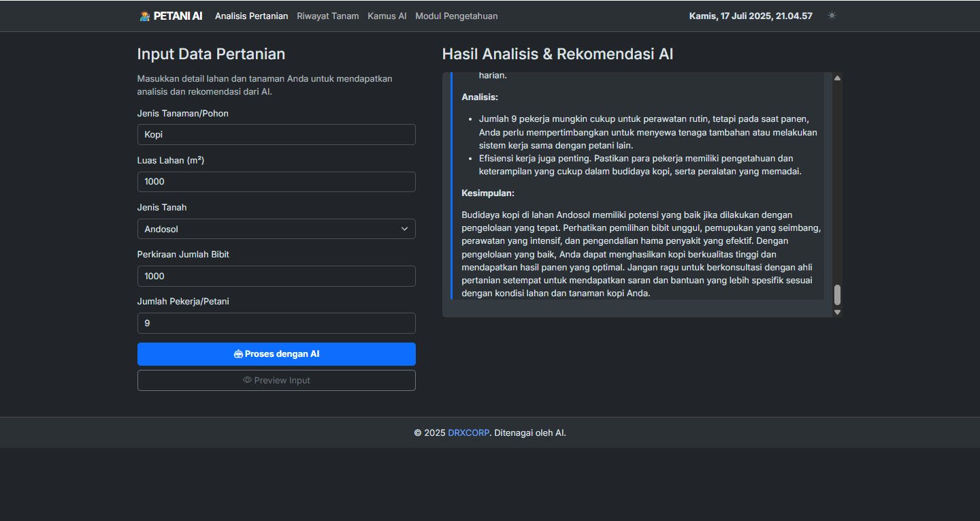Viewport: 980px width, 521px height.
Task: Click the results scrollbar up arrow
Action: 838,78
